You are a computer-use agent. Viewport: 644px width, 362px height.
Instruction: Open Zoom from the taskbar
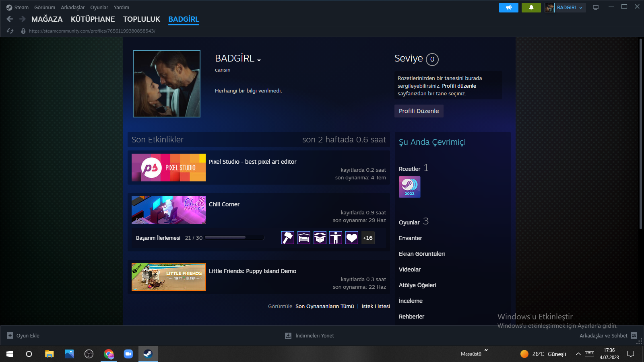click(x=128, y=354)
